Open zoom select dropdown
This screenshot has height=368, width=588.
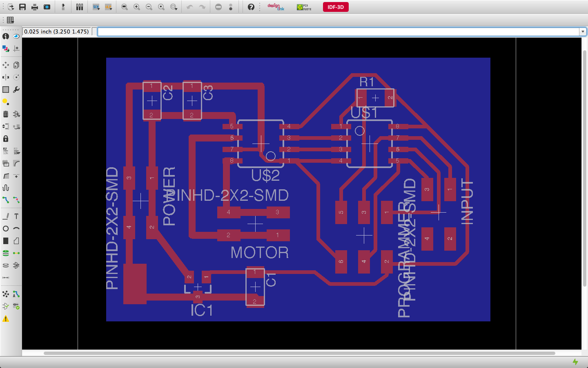pos(174,7)
